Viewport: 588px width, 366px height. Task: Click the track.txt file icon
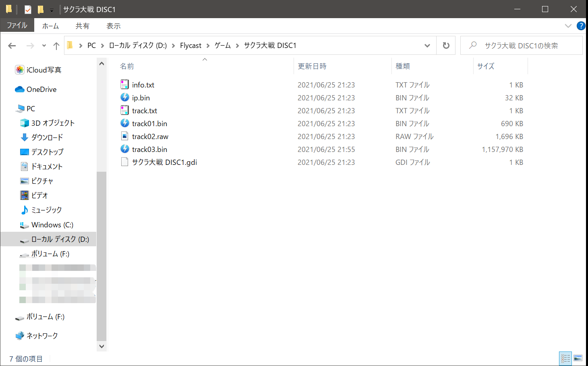tap(125, 110)
